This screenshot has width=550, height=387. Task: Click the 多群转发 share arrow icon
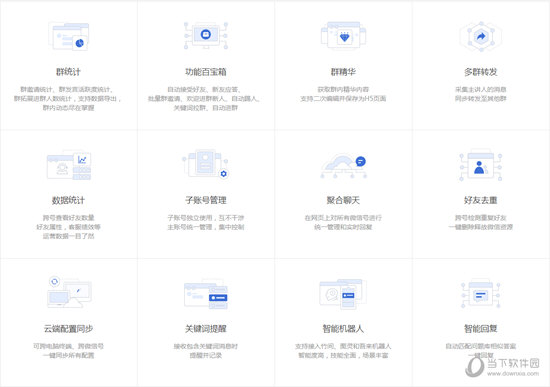coord(481,36)
